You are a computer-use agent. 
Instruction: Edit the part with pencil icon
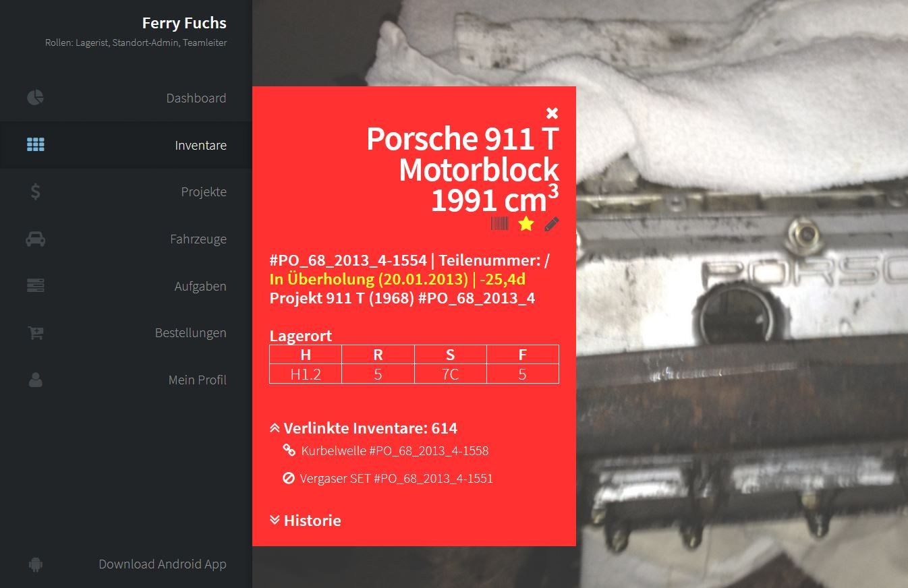click(x=552, y=224)
